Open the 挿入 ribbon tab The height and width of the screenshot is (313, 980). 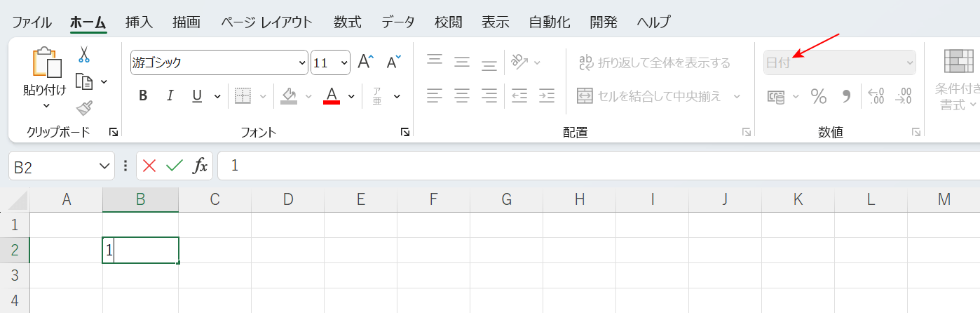(139, 22)
